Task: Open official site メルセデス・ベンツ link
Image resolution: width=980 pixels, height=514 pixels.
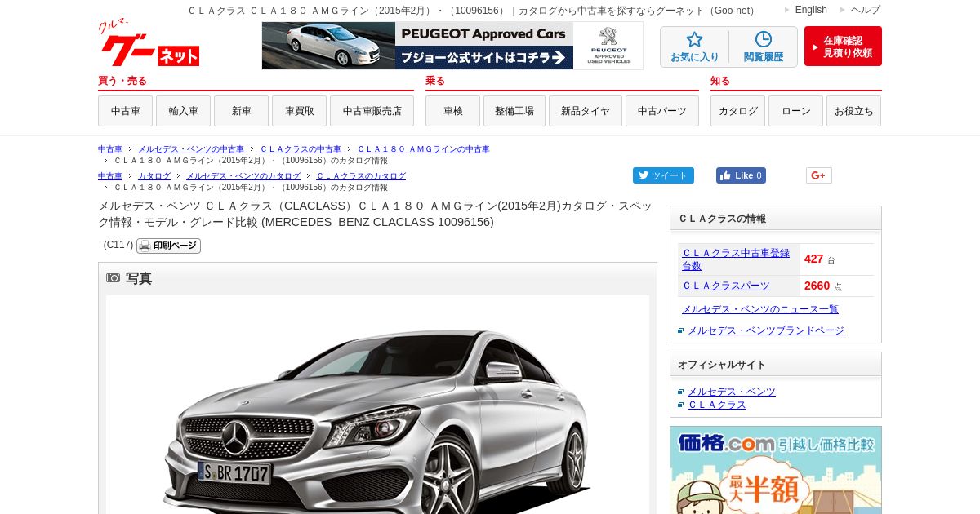Action: [x=732, y=392]
